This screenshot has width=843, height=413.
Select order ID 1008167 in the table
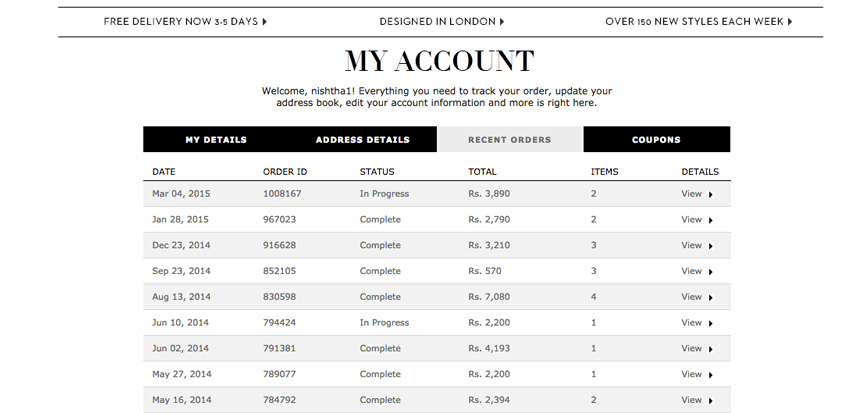tap(282, 194)
